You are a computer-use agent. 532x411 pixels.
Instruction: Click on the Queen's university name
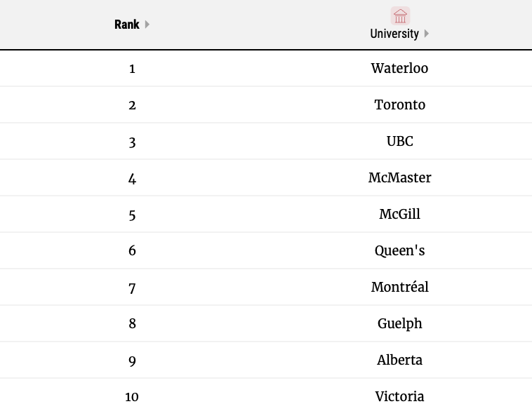click(x=399, y=251)
